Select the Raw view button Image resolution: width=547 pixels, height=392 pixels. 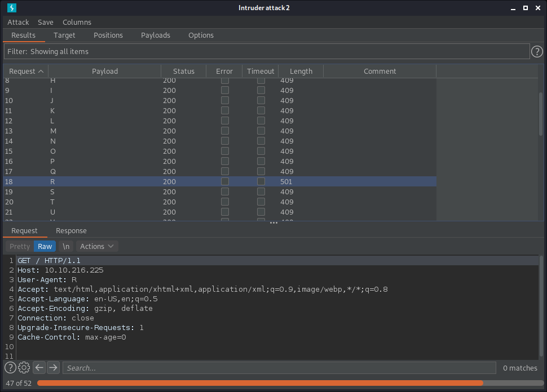[x=45, y=246]
